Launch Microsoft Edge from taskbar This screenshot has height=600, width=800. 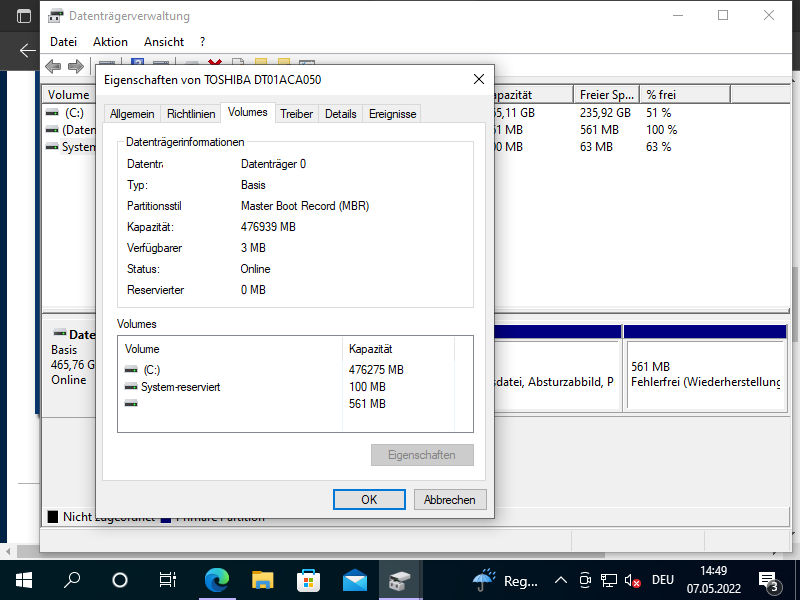pos(216,580)
